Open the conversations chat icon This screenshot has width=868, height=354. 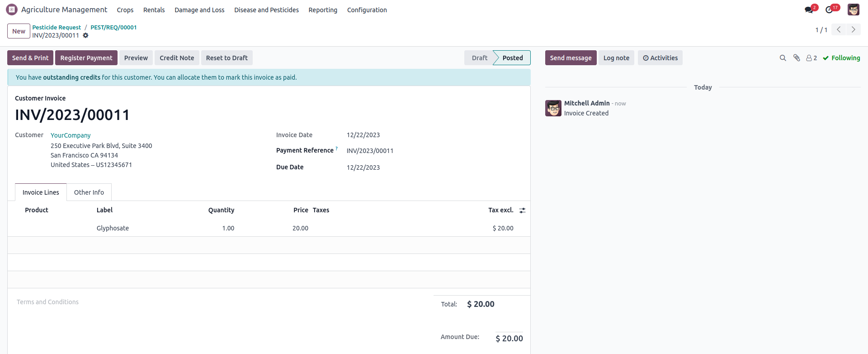coord(809,10)
